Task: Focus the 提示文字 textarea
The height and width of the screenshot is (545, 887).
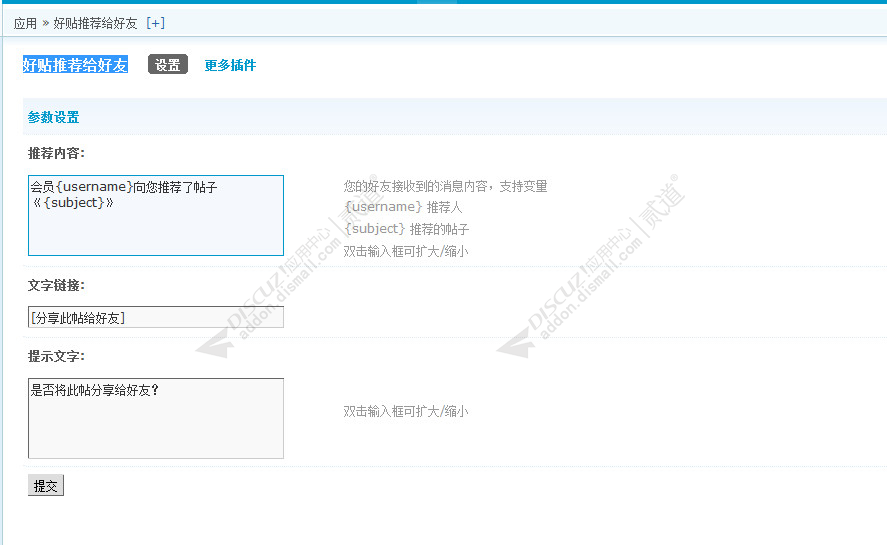Action: 156,418
